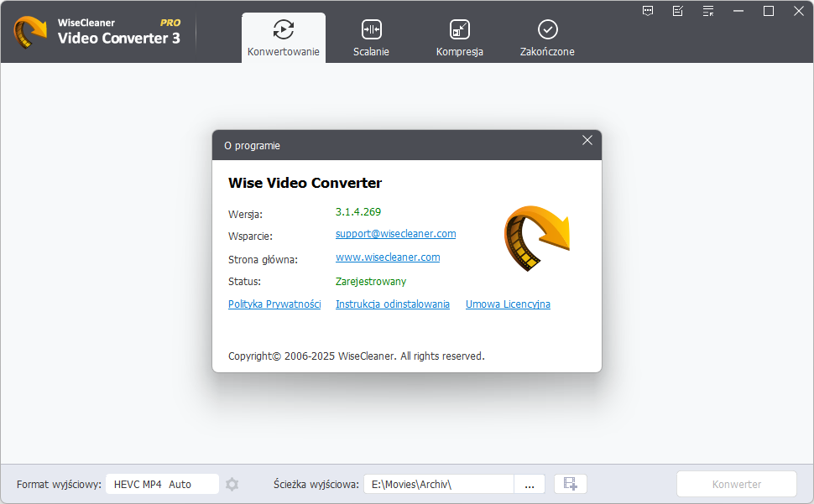Click the notes edit icon in title bar
814x504 pixels.
[678, 11]
